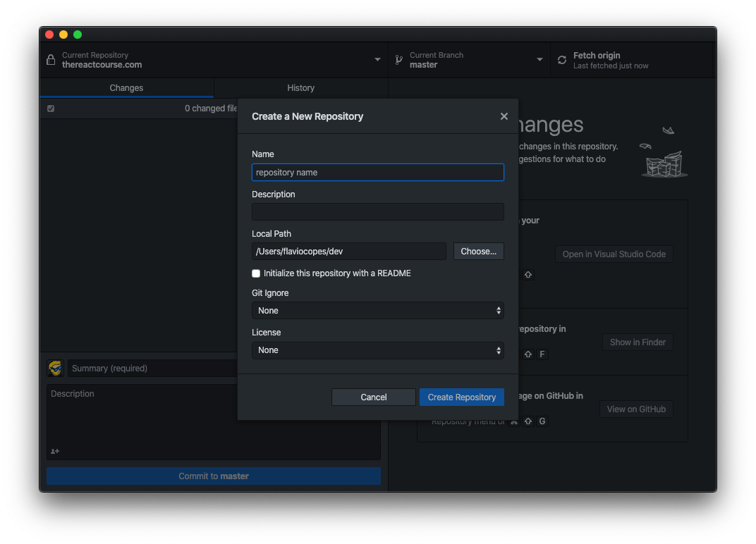Click the branch icon next to Current Branch

coord(398,60)
